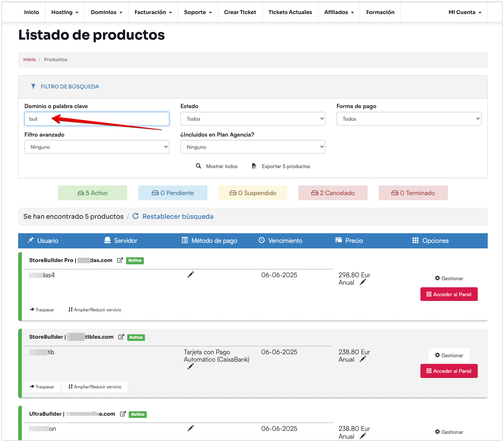Open Forma de pago dropdown

point(409,119)
